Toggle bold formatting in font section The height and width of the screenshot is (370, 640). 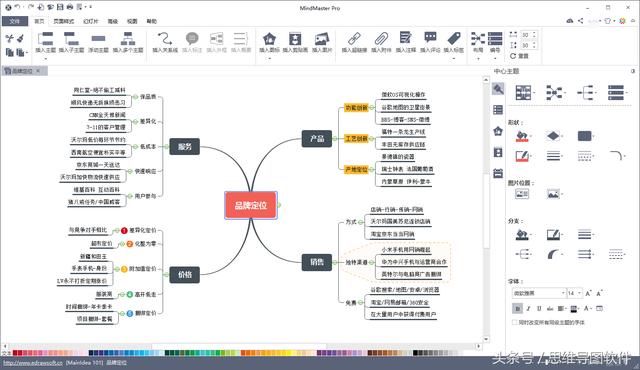click(x=517, y=308)
